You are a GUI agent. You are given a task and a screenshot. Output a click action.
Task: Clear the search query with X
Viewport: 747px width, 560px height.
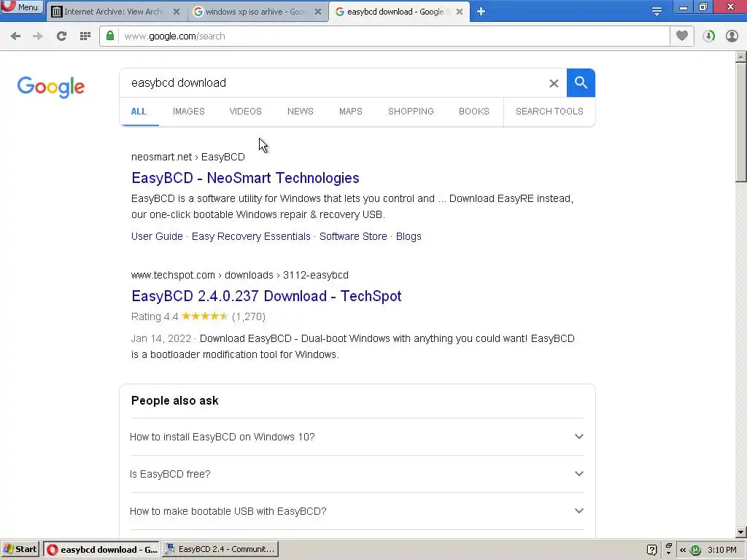554,83
